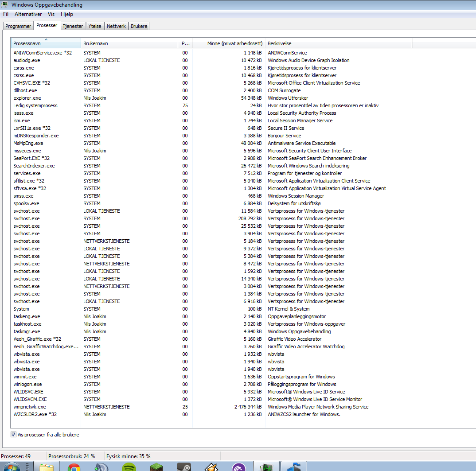Viewport: 476px width, 471px height.
Task: Select the msseces.exe process
Action: pos(211,151)
